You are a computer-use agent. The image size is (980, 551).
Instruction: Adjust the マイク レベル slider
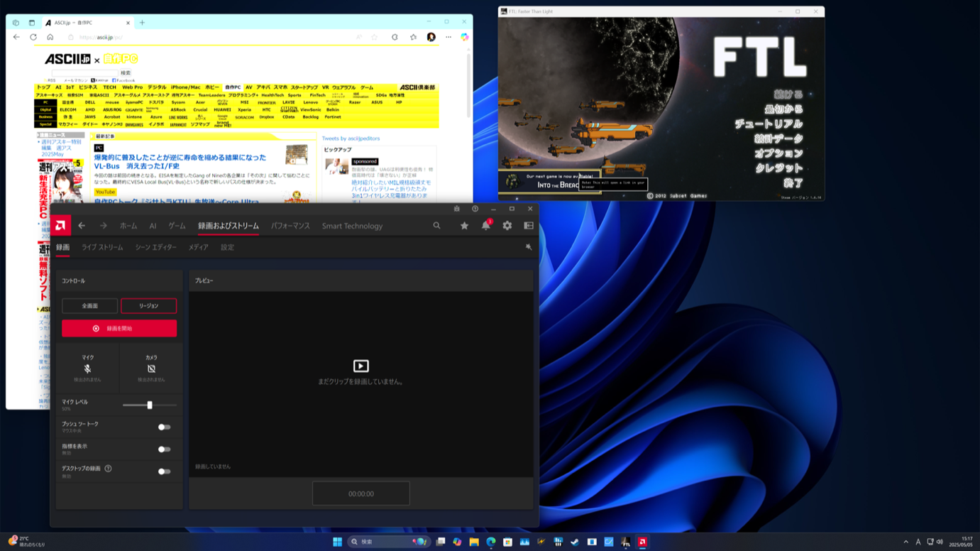pyautogui.click(x=150, y=405)
